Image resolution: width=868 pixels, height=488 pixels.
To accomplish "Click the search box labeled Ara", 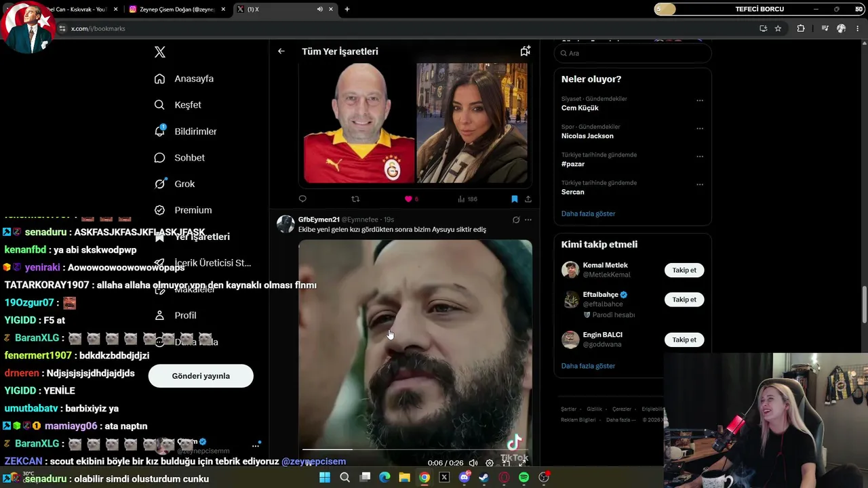I will 633,53.
